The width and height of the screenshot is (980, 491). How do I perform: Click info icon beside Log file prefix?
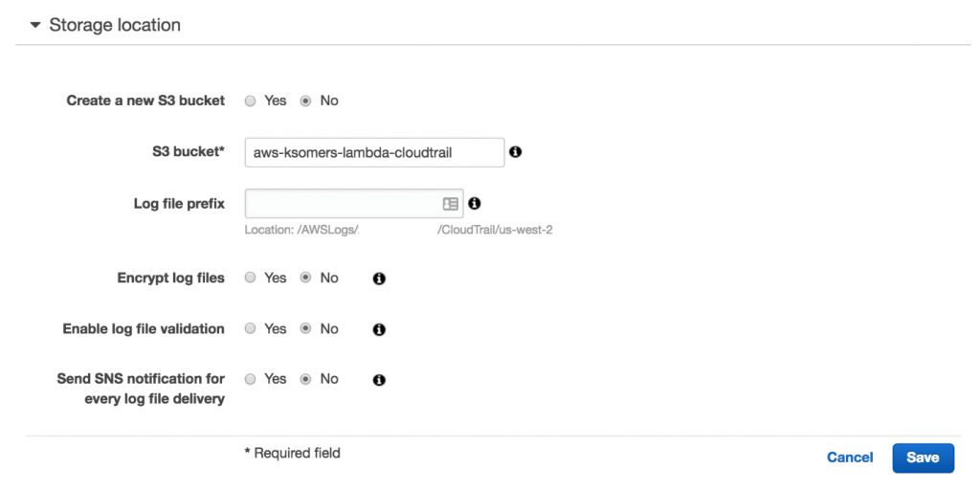coord(475,203)
